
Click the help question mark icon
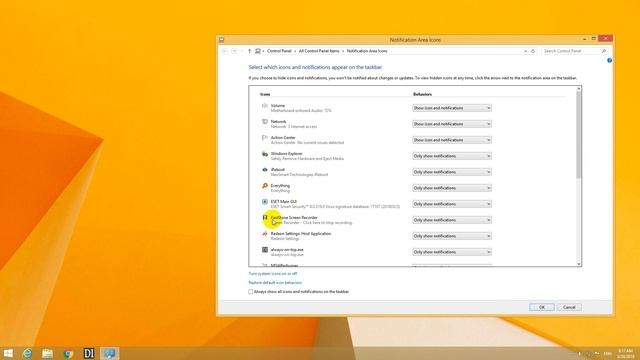pos(609,60)
